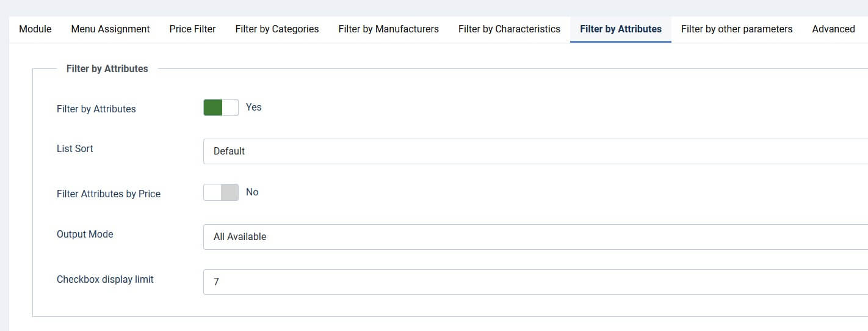Screen dimensions: 868x331
Task: Expand the Output Mode dropdown showing All Available
Action: (535, 237)
